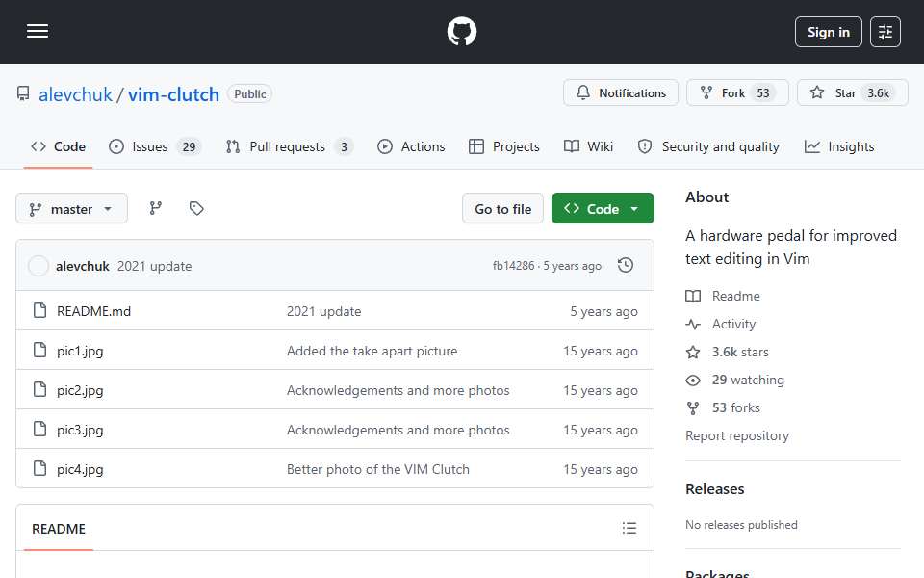
Task: Select the README tab in file viewer
Action: (59, 529)
